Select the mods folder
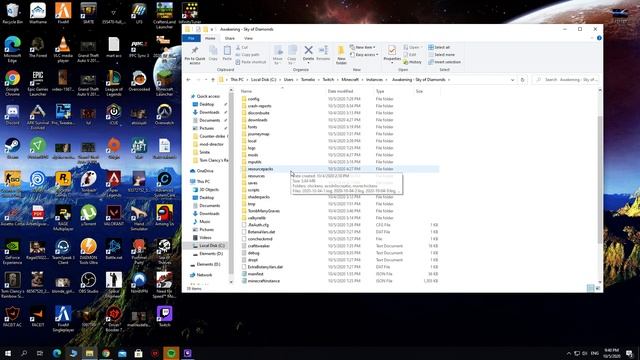 click(253, 155)
